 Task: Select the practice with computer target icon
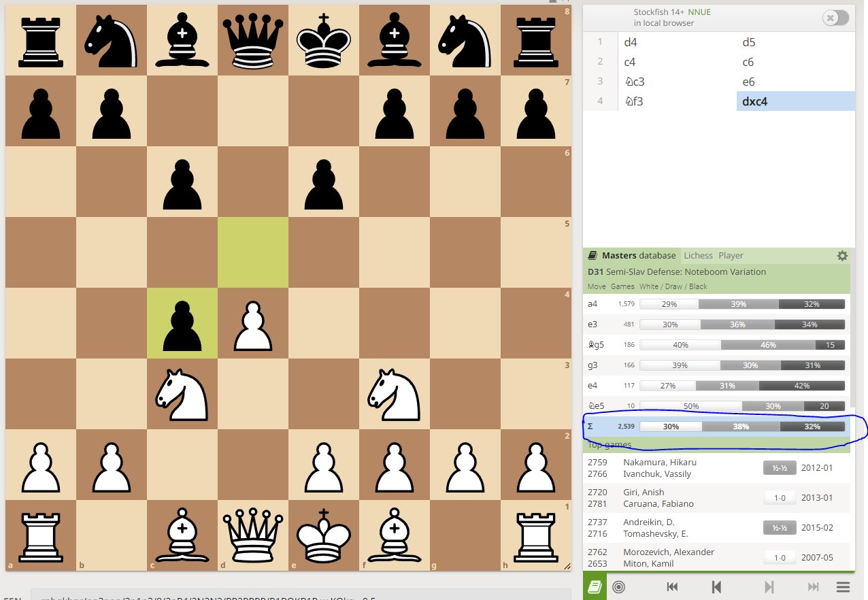click(619, 586)
